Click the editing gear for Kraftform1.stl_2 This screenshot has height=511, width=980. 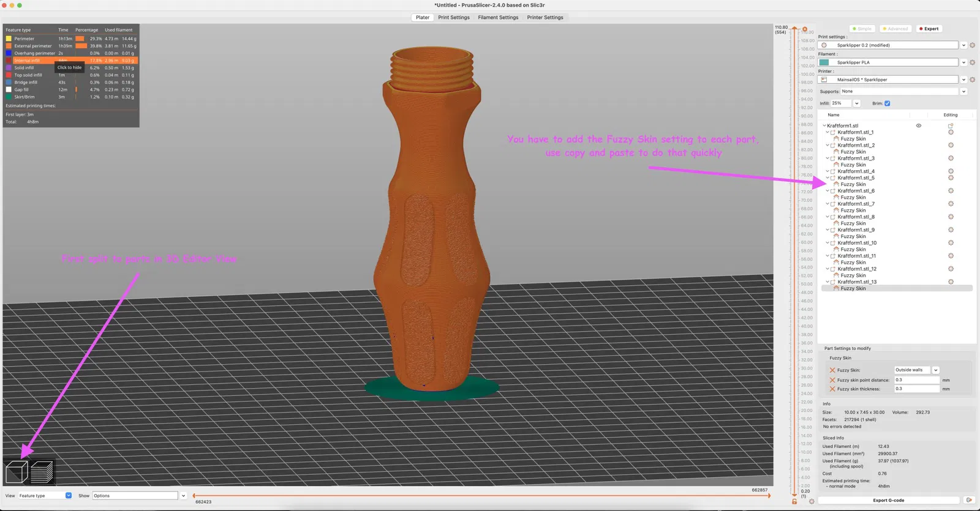pos(951,145)
